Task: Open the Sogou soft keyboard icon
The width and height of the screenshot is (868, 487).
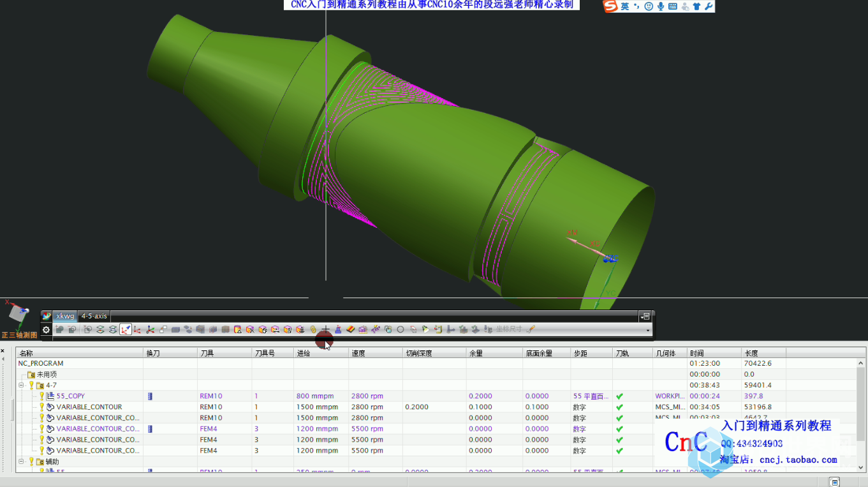Action: click(x=673, y=6)
